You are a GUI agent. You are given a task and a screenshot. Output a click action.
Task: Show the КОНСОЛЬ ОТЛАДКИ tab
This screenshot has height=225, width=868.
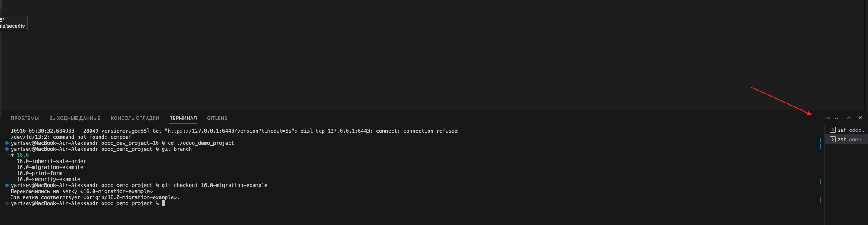[135, 118]
